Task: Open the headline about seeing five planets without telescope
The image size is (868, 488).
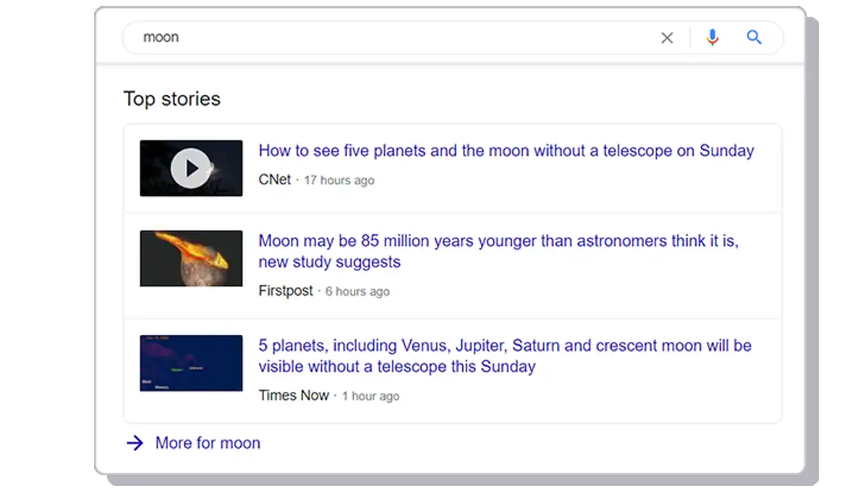Action: pyautogui.click(x=506, y=150)
